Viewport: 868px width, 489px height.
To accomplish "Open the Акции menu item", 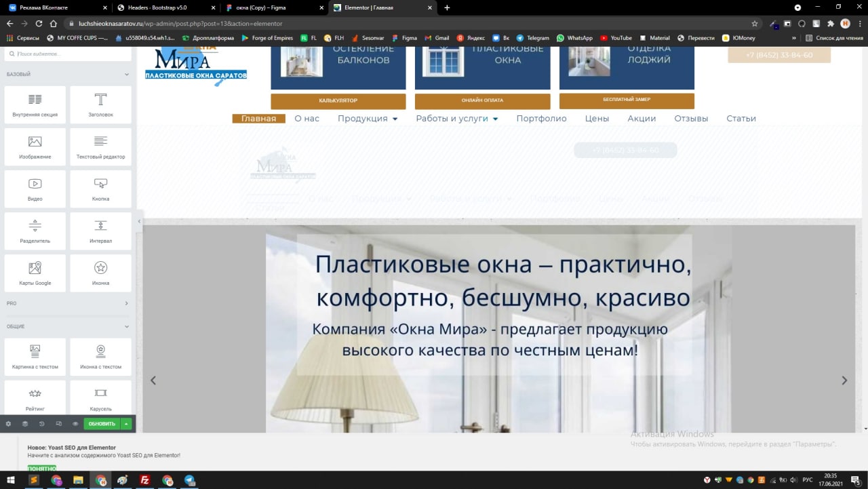I will (x=642, y=118).
